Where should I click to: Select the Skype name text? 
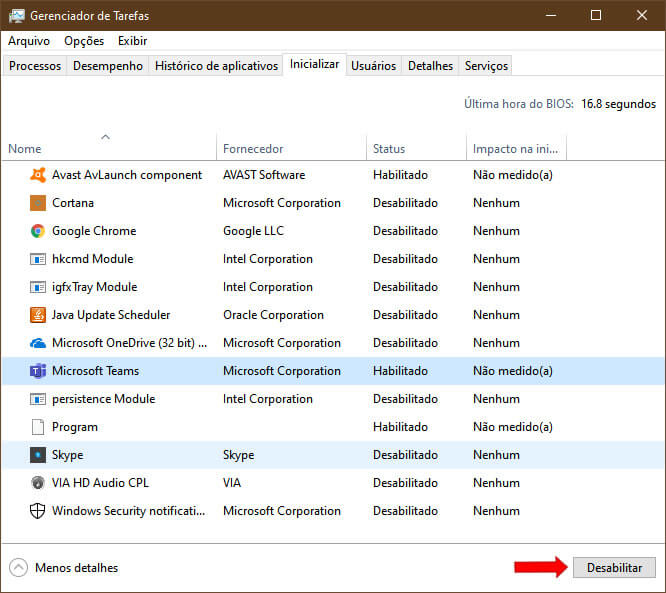(x=68, y=455)
